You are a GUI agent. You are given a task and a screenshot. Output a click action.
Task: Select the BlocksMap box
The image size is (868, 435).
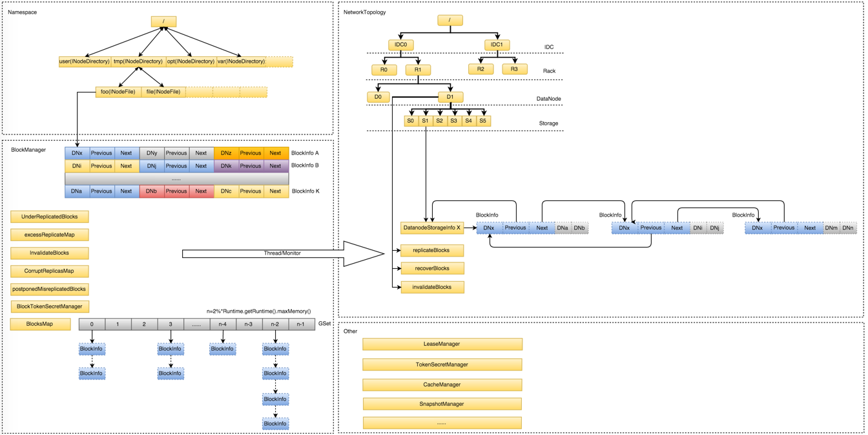40,324
